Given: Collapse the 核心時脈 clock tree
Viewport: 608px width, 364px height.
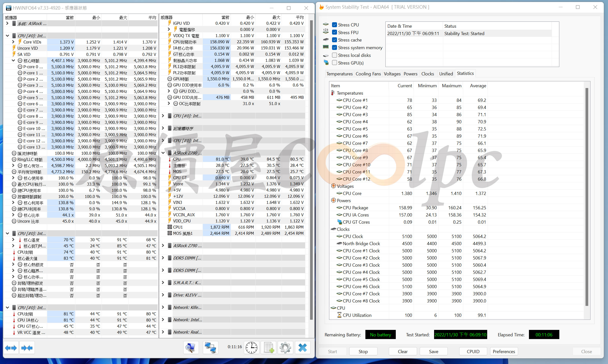Looking at the screenshot, I should coord(13,61).
